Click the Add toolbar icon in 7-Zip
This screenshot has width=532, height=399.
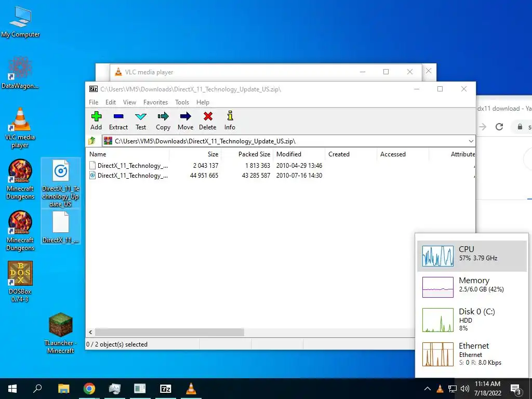point(96,121)
